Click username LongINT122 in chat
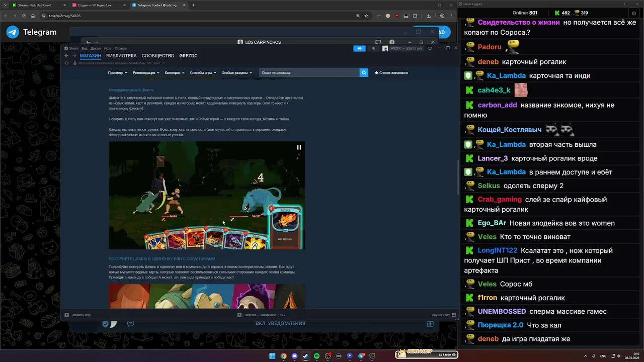The image size is (644, 362). click(498, 250)
